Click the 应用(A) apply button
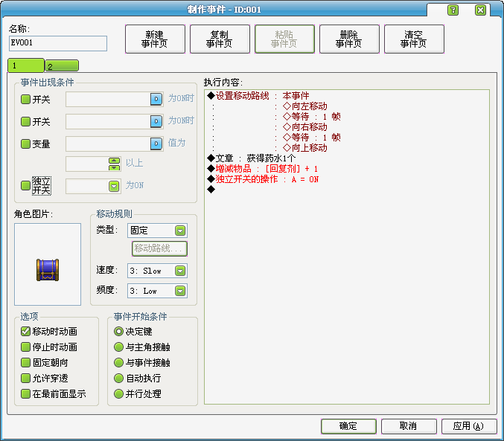This screenshot has width=504, height=441. (x=469, y=426)
